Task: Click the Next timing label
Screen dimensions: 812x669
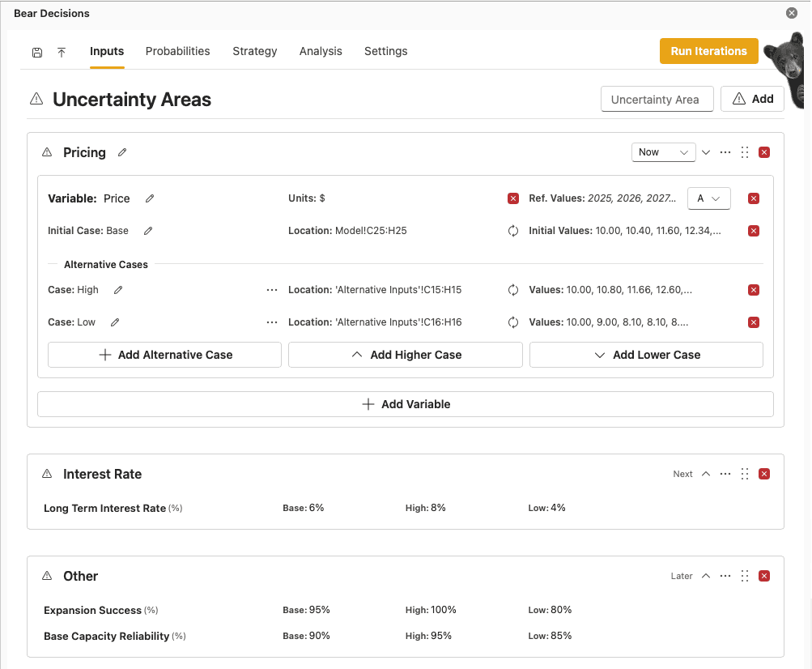Action: [x=682, y=474]
